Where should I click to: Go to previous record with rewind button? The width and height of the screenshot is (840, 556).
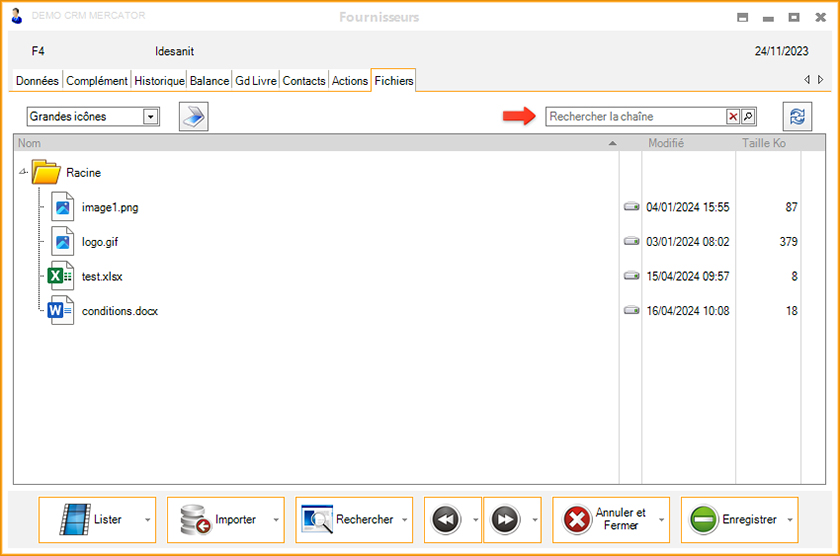[x=445, y=520]
